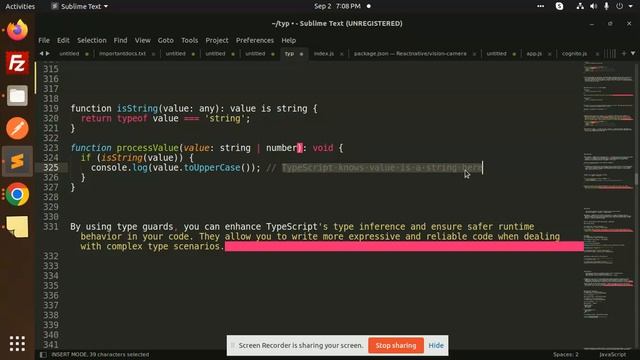Open Google Chrome from the dock
Viewport: 640px width, 360px height.
[x=17, y=194]
